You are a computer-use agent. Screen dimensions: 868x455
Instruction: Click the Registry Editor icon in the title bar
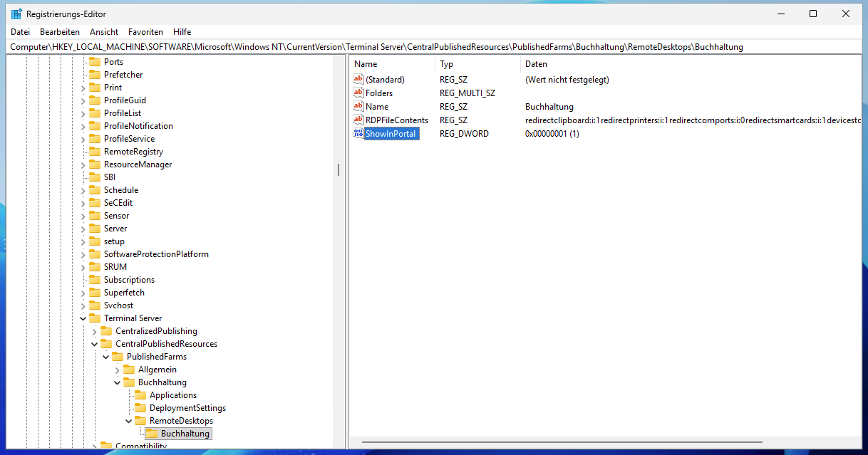point(16,14)
